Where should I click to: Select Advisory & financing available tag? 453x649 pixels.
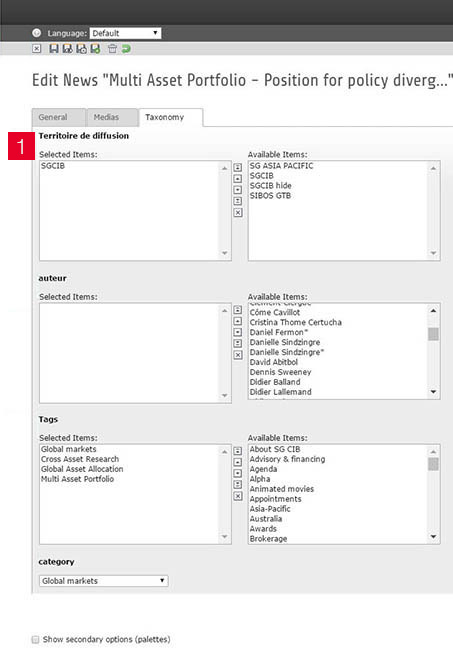(287, 459)
